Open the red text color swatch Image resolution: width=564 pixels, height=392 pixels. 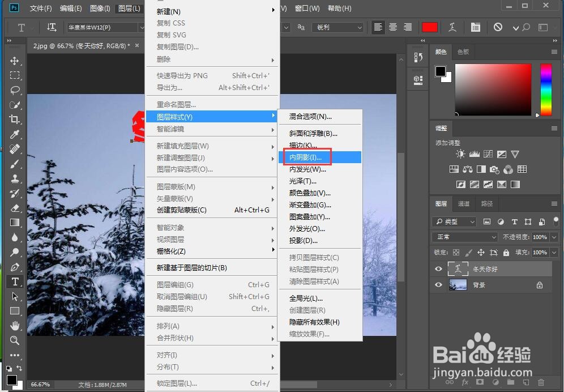click(430, 27)
